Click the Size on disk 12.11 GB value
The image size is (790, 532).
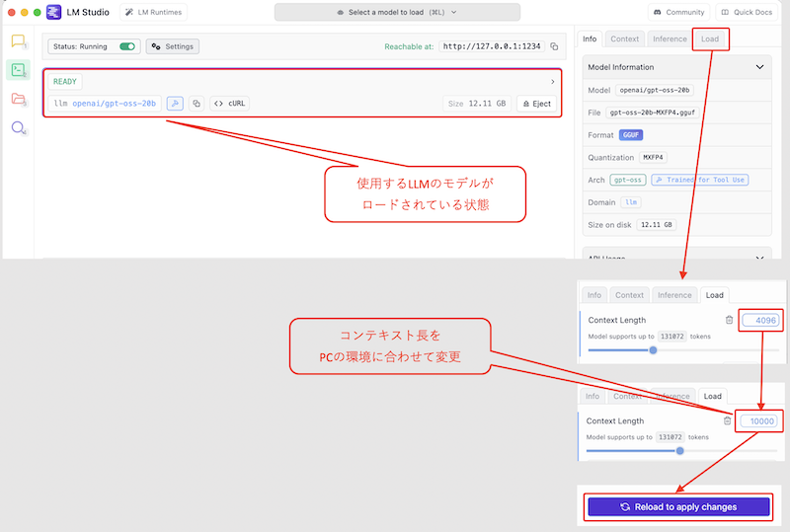pos(656,225)
